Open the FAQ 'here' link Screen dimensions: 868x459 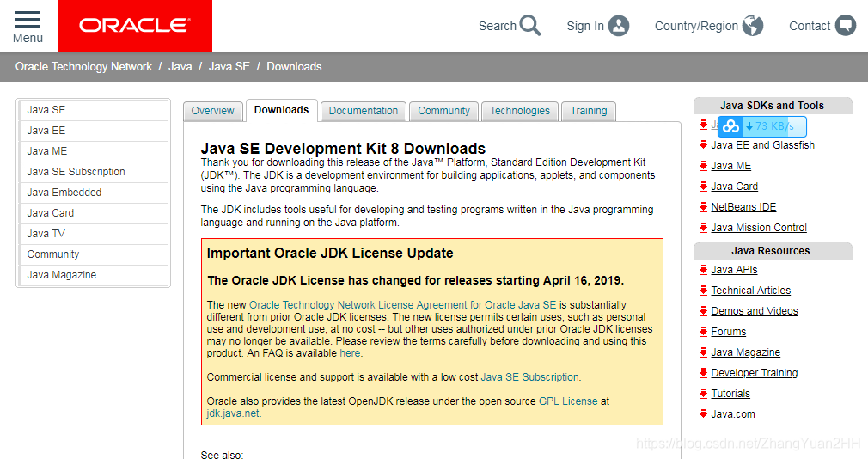click(x=350, y=353)
